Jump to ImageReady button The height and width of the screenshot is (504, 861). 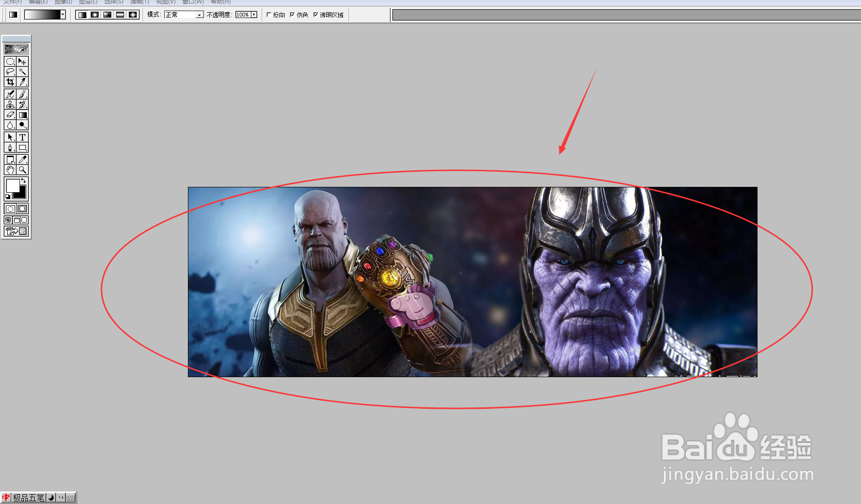point(16,231)
